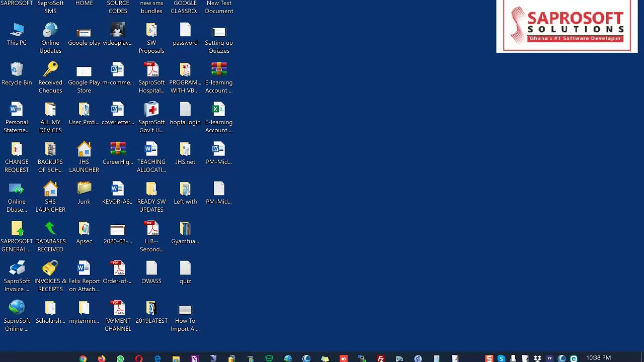Screen dimensions: 644x362
Task: Open the READY SW UPDATES folder
Action: (x=151, y=198)
